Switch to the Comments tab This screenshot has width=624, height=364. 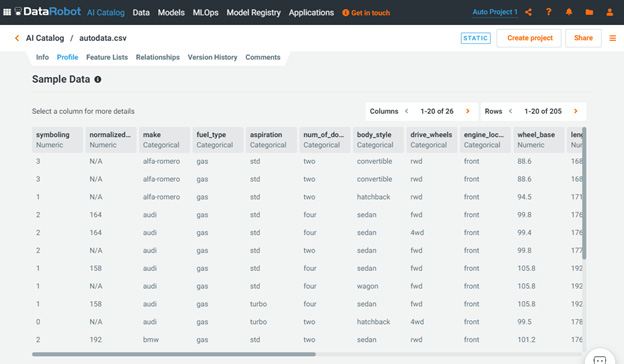[263, 57]
